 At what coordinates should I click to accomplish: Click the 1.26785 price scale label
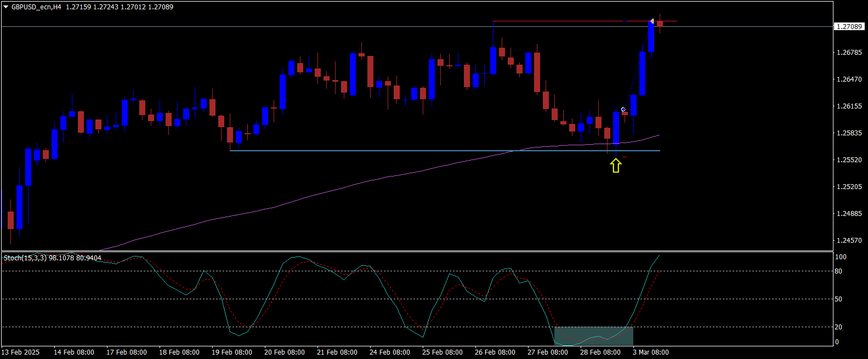click(x=849, y=53)
